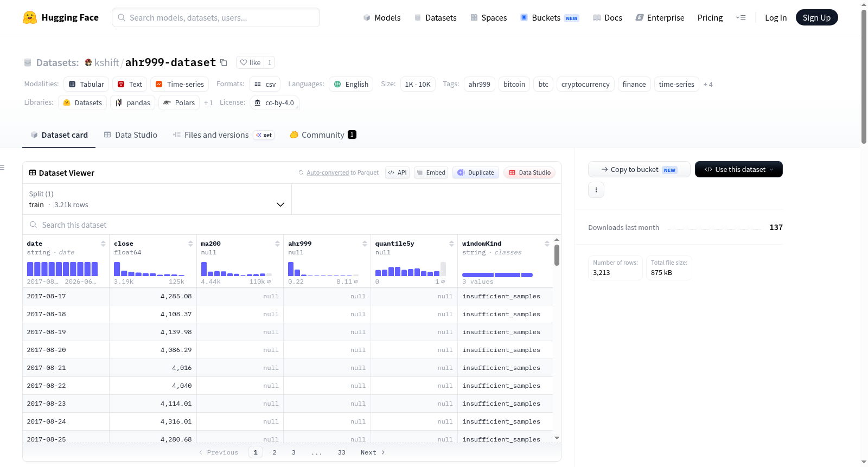Go to Datasets in the navigation
The height and width of the screenshot is (467, 868).
tap(435, 18)
